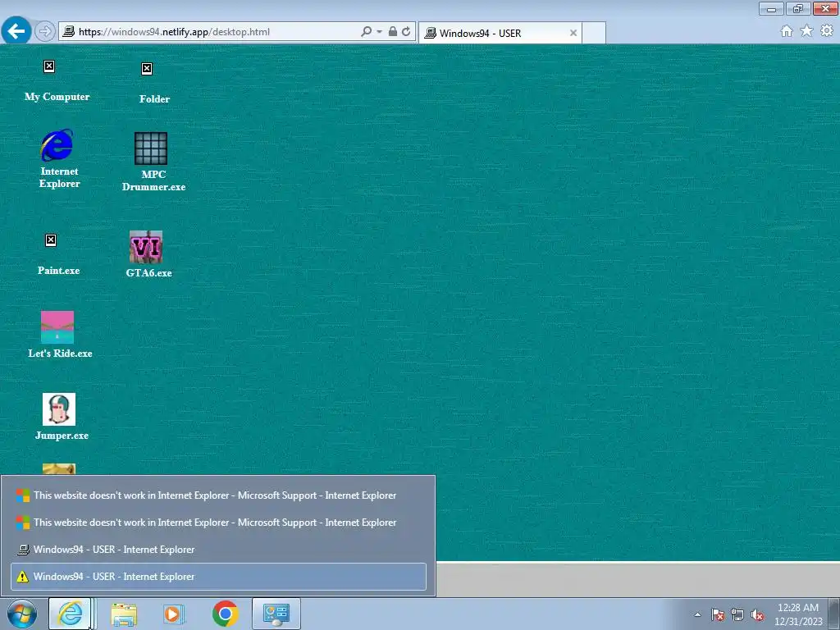Open the clock showing 12:28 AM

click(798, 614)
